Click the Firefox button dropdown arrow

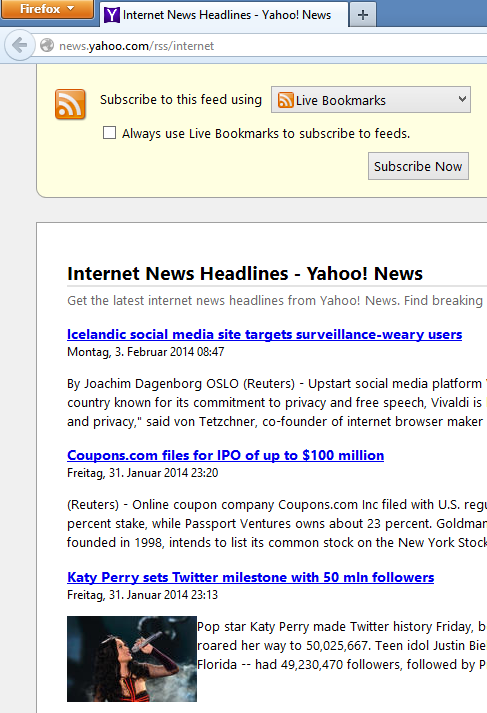pyautogui.click(x=70, y=9)
